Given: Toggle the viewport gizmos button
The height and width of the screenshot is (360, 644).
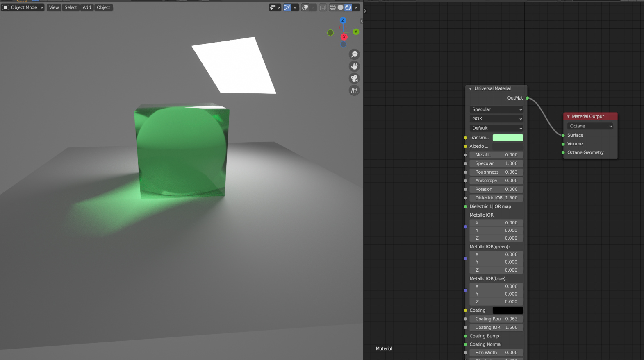Looking at the screenshot, I should pyautogui.click(x=287, y=7).
